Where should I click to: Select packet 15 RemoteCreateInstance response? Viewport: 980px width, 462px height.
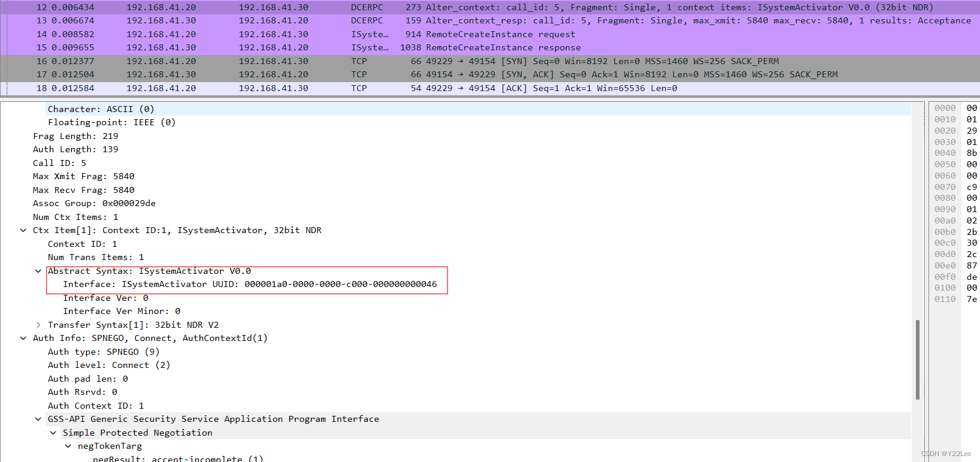tap(490, 47)
